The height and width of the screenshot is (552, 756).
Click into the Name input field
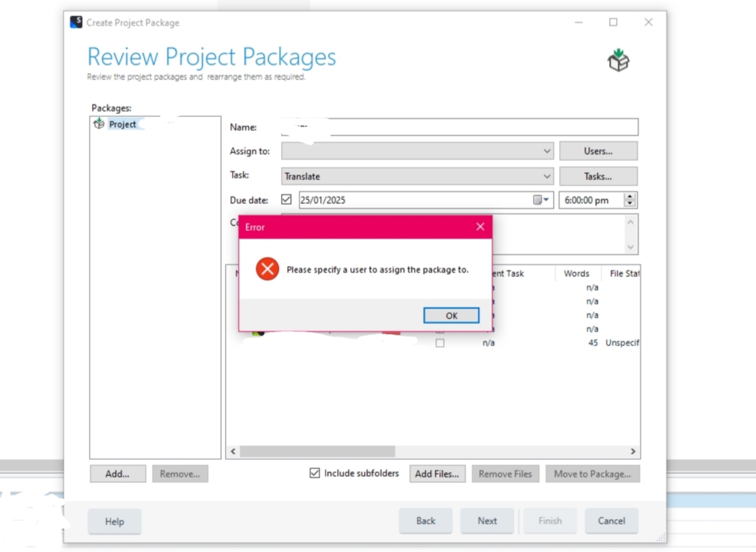pyautogui.click(x=459, y=127)
